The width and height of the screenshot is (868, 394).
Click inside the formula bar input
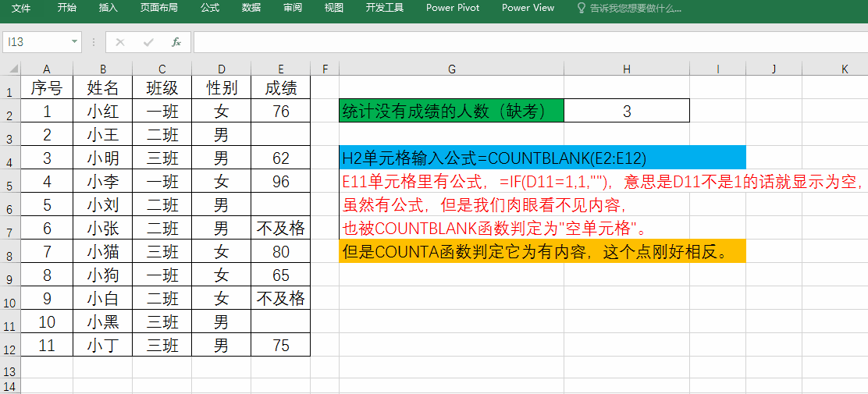click(530, 42)
